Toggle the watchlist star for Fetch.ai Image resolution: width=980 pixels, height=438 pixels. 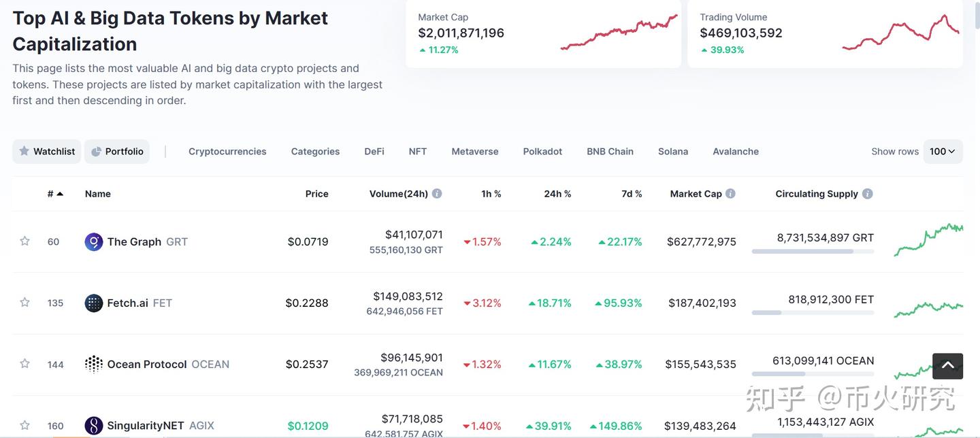pos(25,303)
